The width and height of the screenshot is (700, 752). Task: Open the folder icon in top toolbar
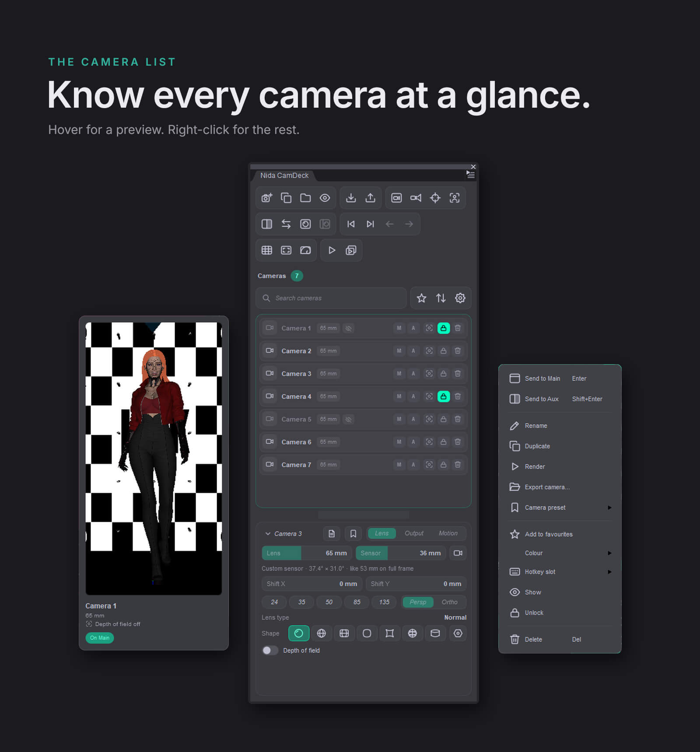coord(305,198)
